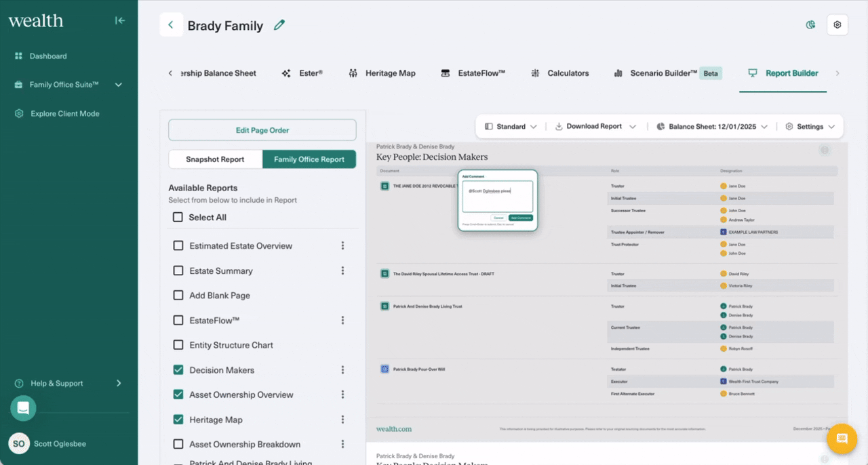Switch to the Heritage Map tab

click(382, 73)
